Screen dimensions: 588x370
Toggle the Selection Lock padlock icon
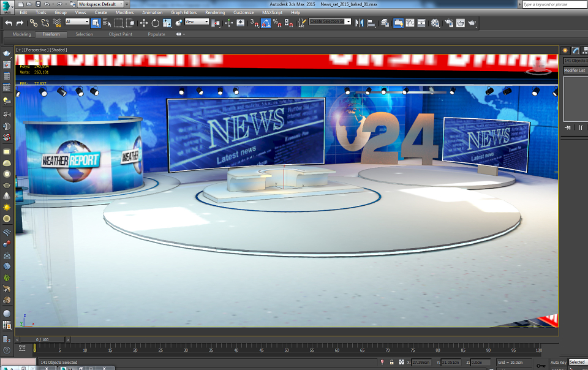click(x=391, y=362)
